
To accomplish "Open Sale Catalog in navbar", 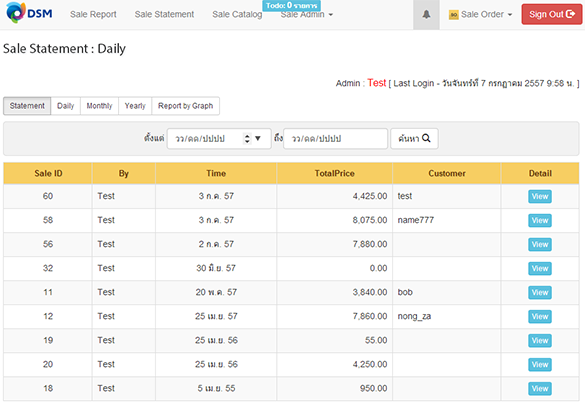I will [237, 15].
